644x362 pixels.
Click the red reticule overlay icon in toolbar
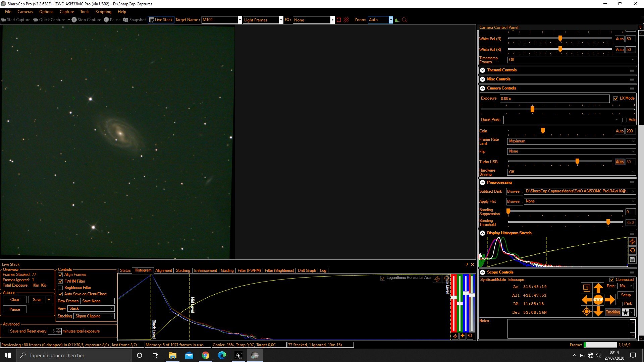(x=346, y=20)
